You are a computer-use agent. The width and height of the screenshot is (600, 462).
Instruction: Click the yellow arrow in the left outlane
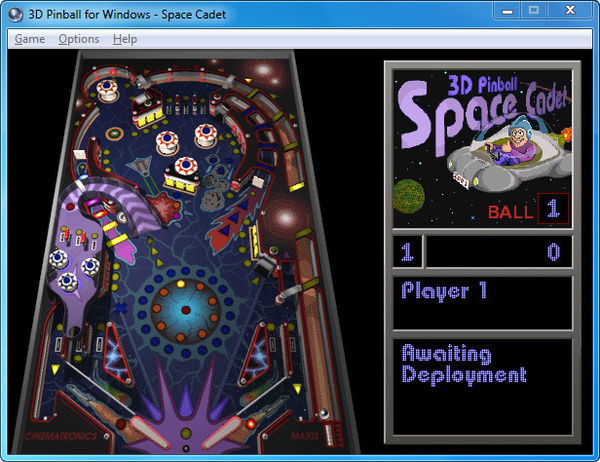55,369
